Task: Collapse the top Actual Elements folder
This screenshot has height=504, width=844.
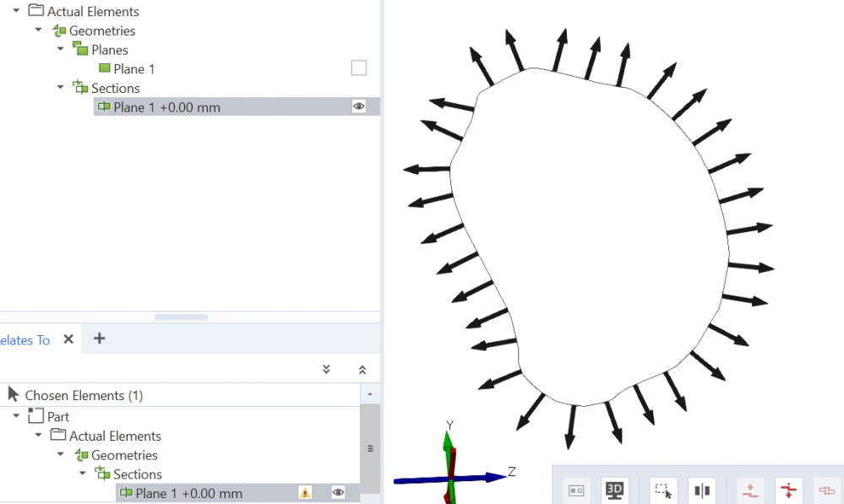Action: 16,11
